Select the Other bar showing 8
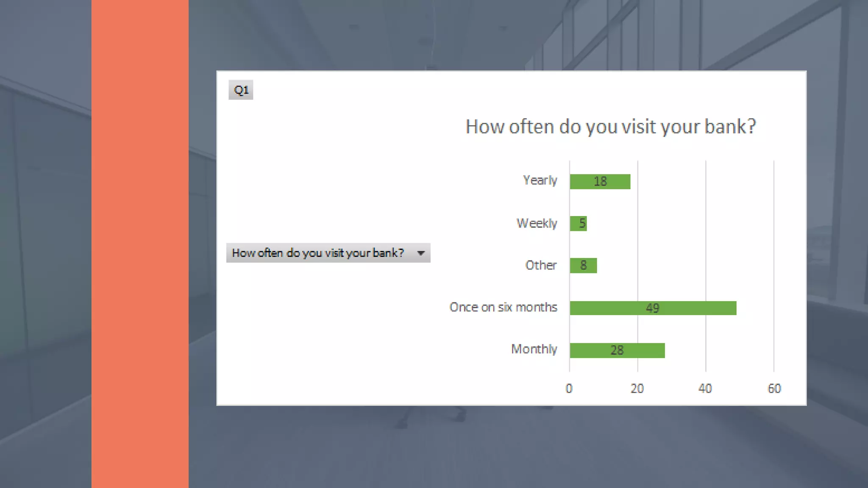The width and height of the screenshot is (868, 488). coord(583,266)
